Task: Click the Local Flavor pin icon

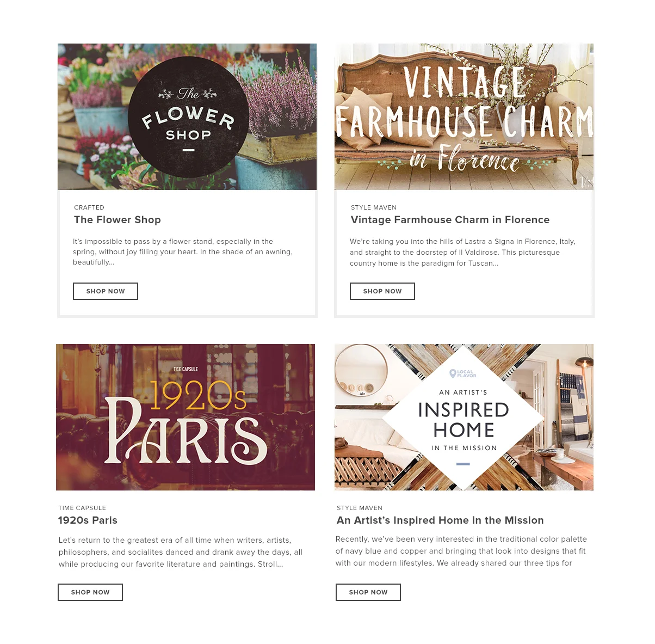Action: click(453, 373)
